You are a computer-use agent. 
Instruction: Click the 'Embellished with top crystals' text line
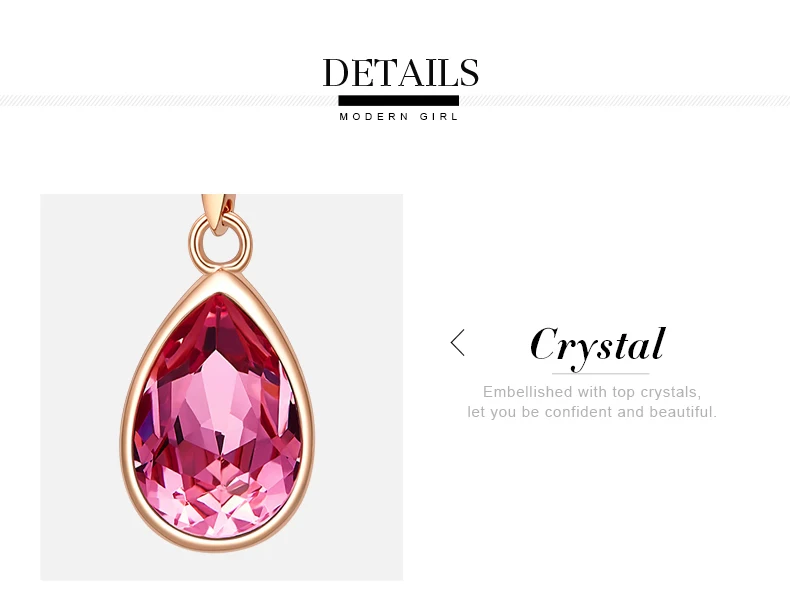pyautogui.click(x=591, y=392)
